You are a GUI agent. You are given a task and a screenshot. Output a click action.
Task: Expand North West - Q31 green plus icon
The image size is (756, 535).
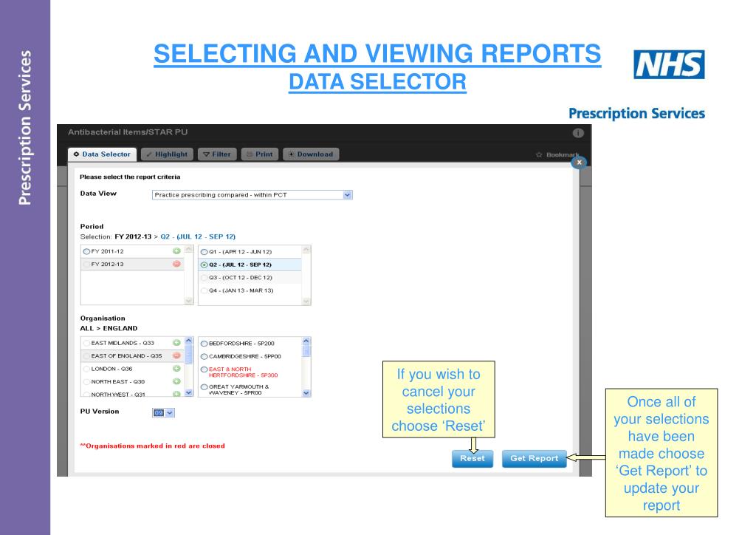click(x=176, y=394)
